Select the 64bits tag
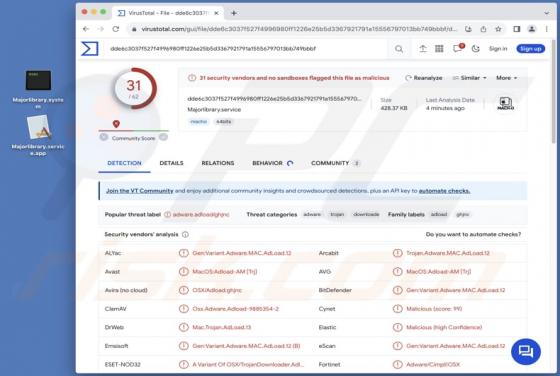Viewport: 560px width, 376px height. tap(224, 122)
